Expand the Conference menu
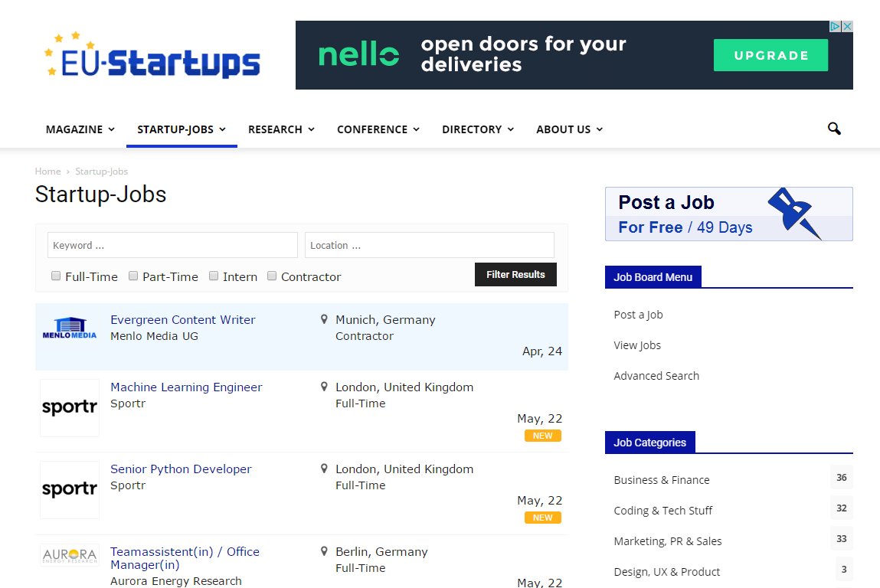This screenshot has width=880, height=588. (378, 129)
